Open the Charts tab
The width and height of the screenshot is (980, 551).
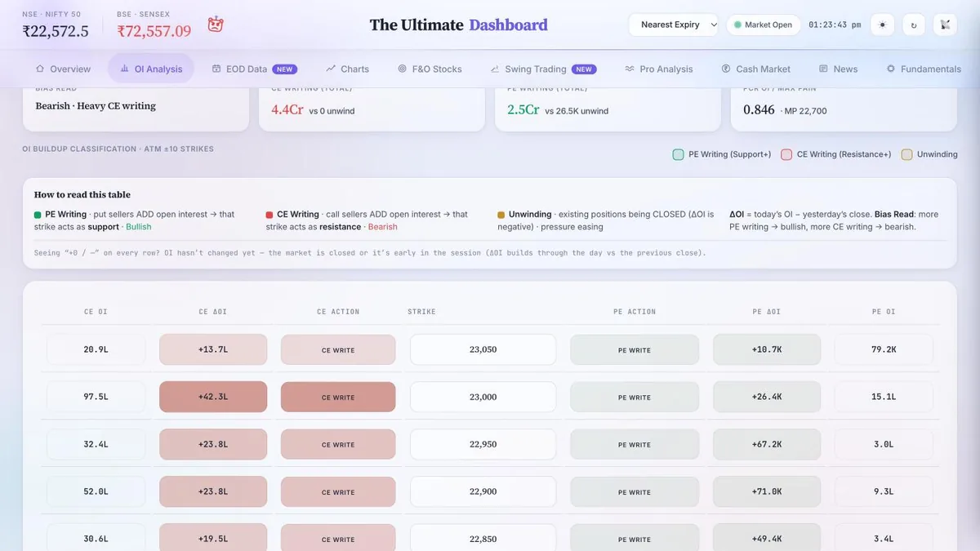point(347,69)
